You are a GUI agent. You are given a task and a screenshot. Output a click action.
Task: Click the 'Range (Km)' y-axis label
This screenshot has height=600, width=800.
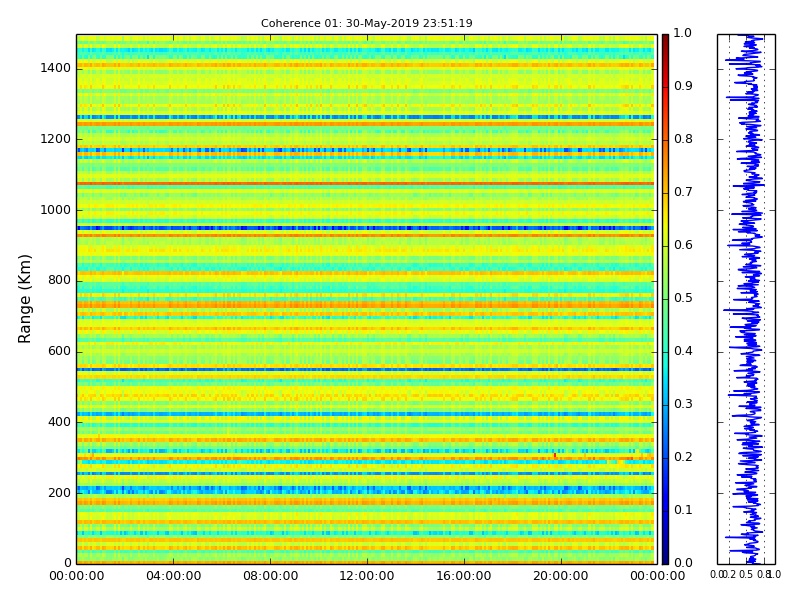pos(24,299)
